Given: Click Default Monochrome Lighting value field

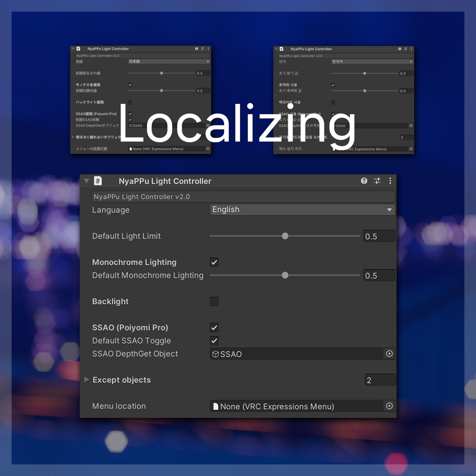Looking at the screenshot, I should (x=379, y=275).
